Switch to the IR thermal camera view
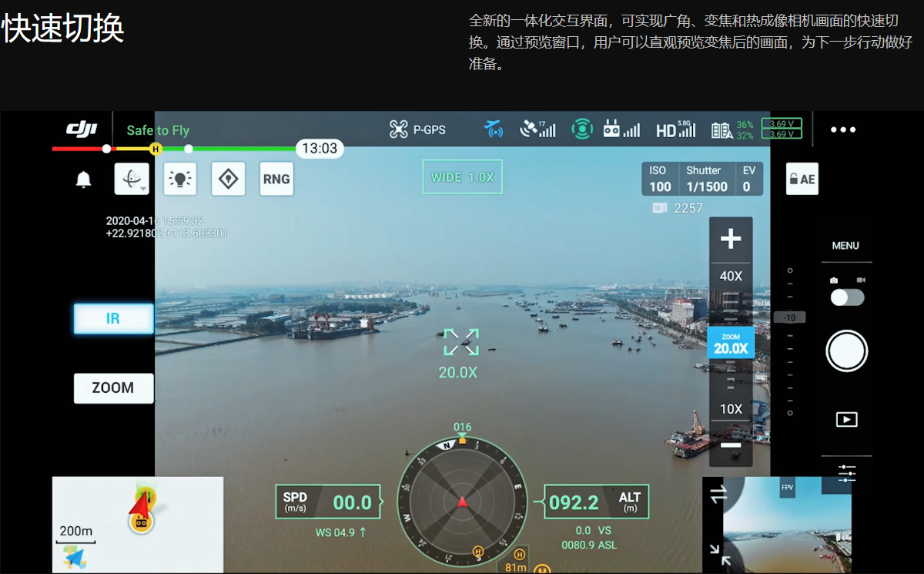 point(113,318)
